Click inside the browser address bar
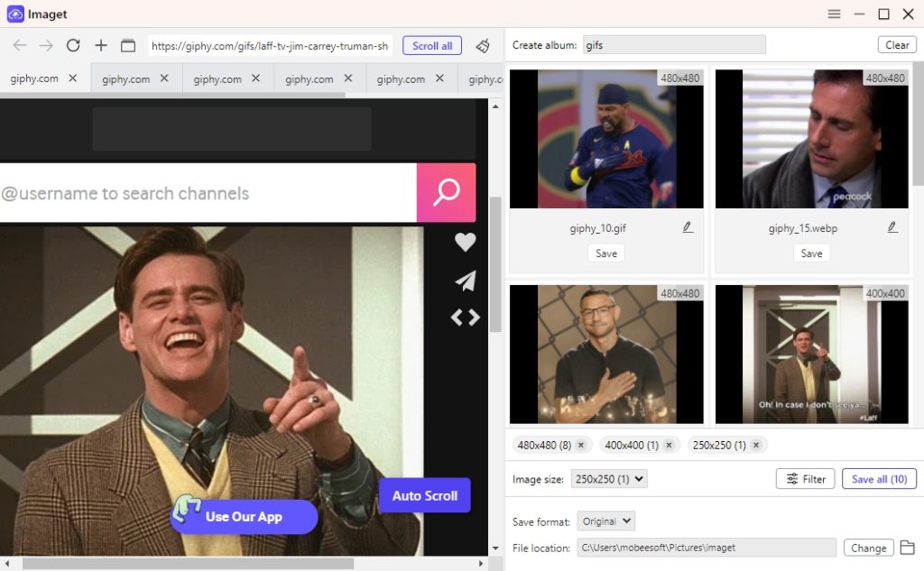 (271, 45)
